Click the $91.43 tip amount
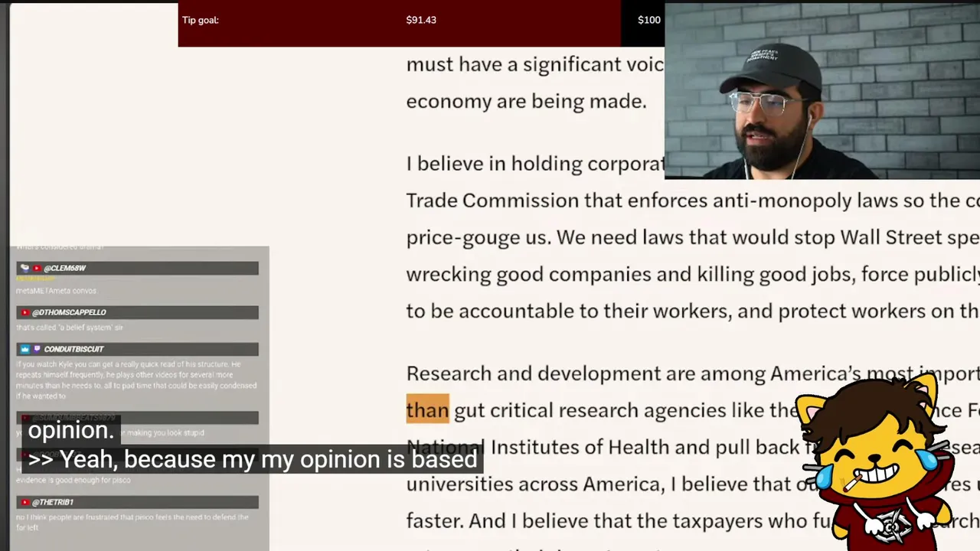980x551 pixels. point(421,20)
